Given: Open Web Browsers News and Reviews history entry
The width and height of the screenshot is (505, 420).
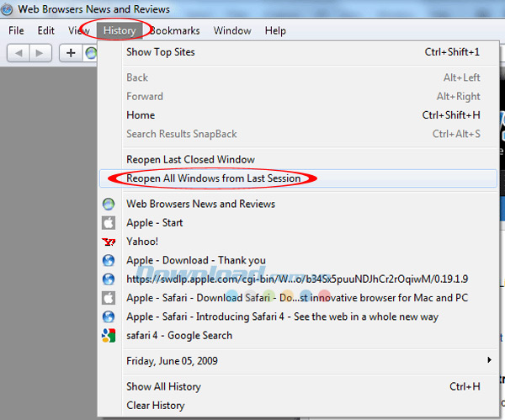Looking at the screenshot, I should [x=298, y=204].
